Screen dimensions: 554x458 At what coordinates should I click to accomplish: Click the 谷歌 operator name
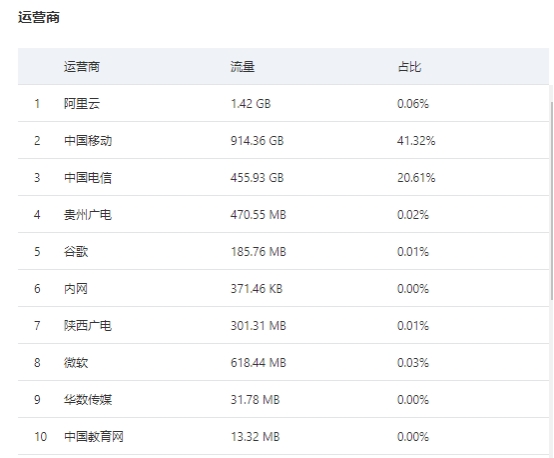tap(76, 252)
